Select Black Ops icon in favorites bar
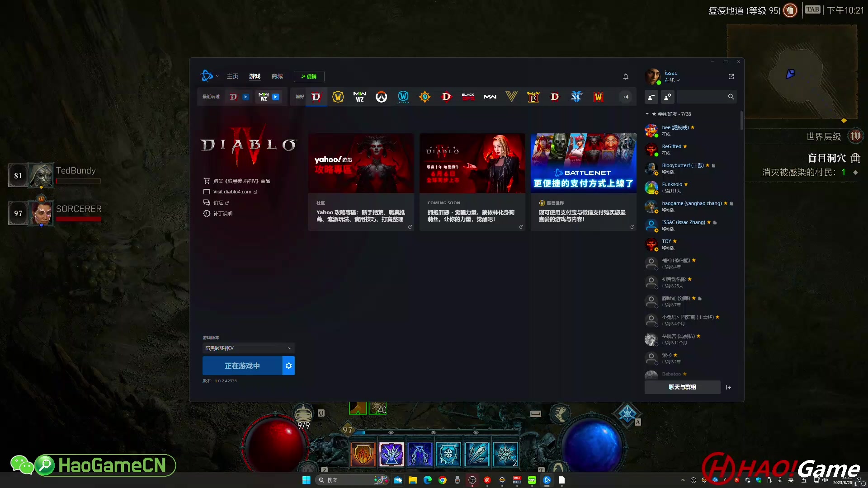This screenshot has width=868, height=488. tap(468, 97)
